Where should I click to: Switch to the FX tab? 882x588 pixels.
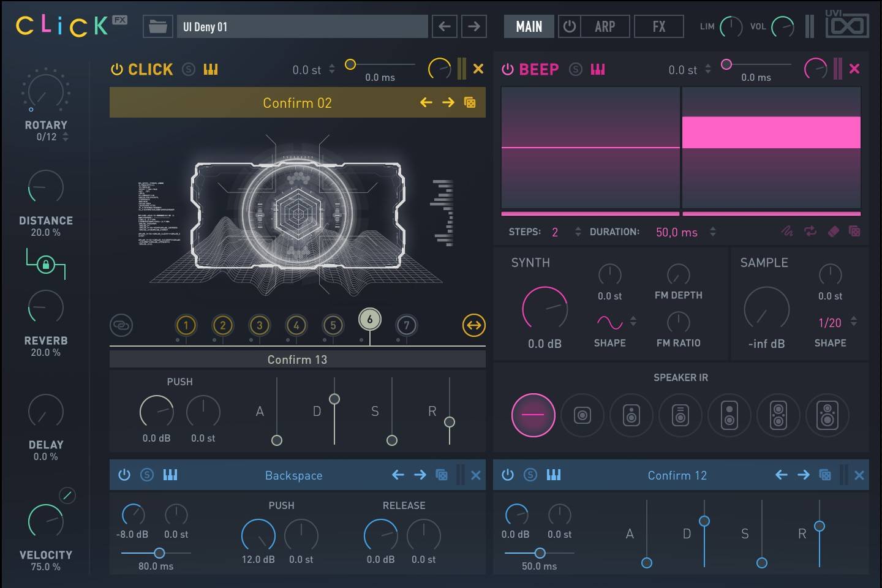[658, 27]
